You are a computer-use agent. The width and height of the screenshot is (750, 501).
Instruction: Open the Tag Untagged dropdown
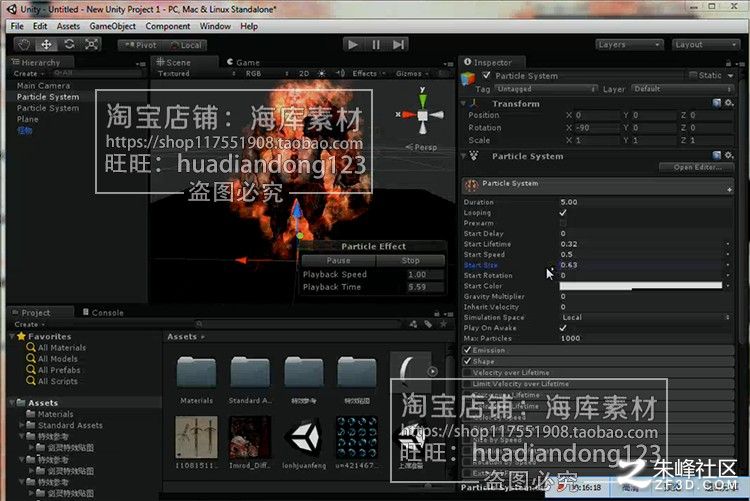click(x=546, y=89)
